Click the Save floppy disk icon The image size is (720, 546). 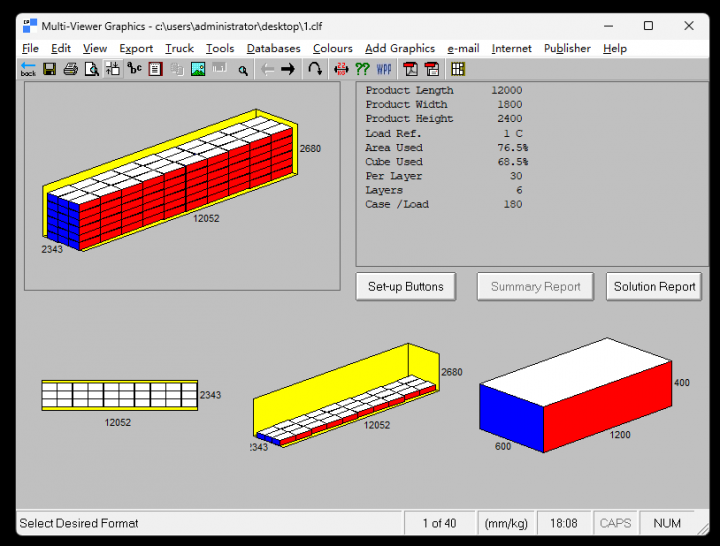[x=50, y=69]
